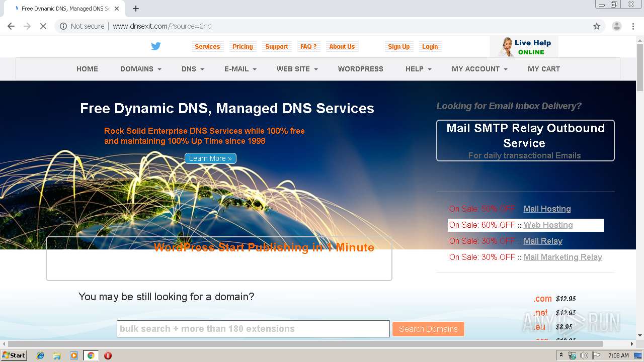Screen dimensions: 644x362
Task: Click the volume tray icon
Action: [x=584, y=355]
